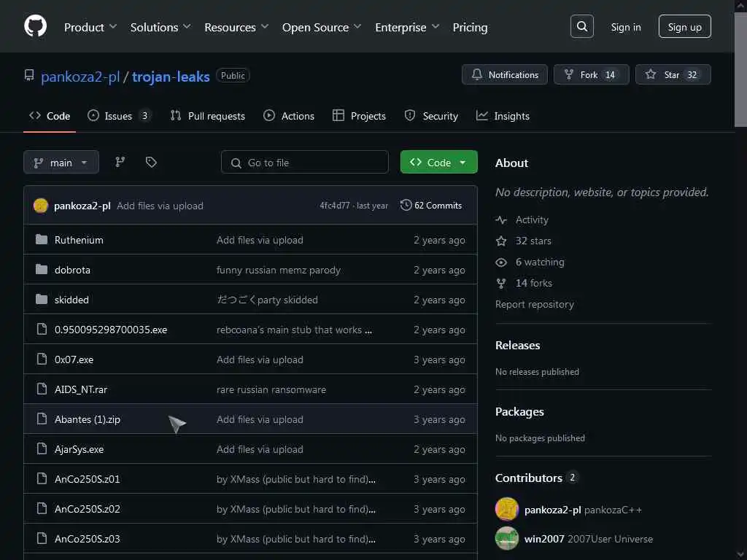Open the Pull requests tab
Image resolution: width=747 pixels, height=560 pixels.
208,116
